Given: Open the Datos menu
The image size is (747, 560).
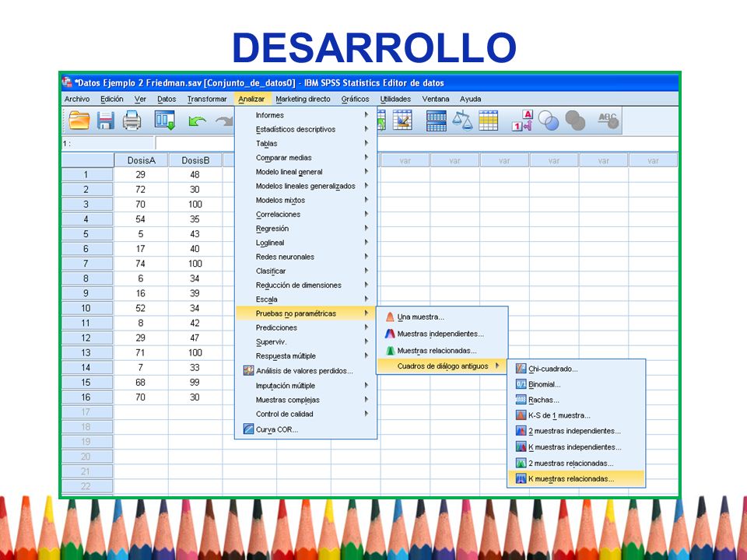Looking at the screenshot, I should coord(167,99).
